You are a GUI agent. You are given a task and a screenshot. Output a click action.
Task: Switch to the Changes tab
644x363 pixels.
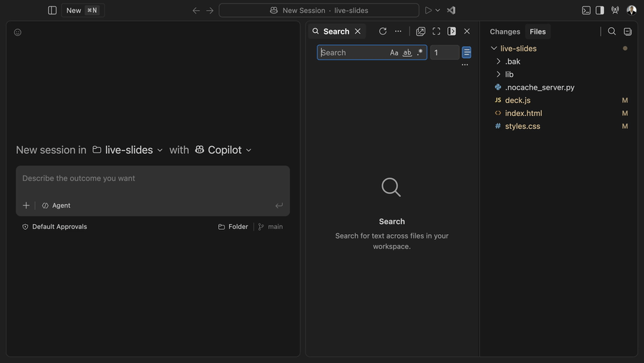coord(504,32)
